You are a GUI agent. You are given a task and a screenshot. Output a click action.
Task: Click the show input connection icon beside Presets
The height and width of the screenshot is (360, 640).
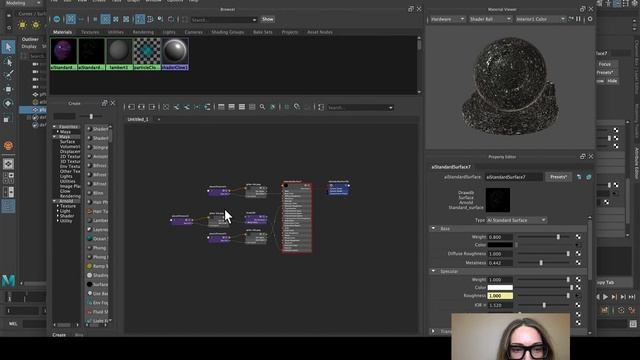[x=579, y=177]
